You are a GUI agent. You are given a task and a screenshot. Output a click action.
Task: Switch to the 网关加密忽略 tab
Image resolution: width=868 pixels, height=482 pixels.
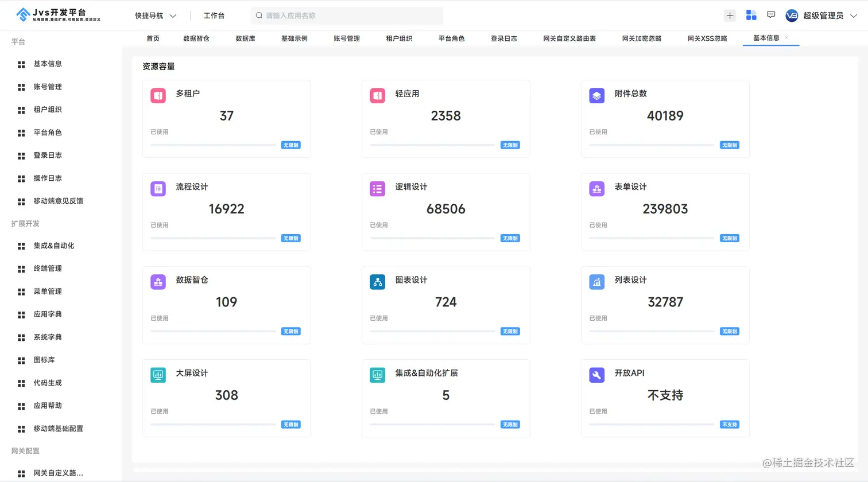point(642,38)
